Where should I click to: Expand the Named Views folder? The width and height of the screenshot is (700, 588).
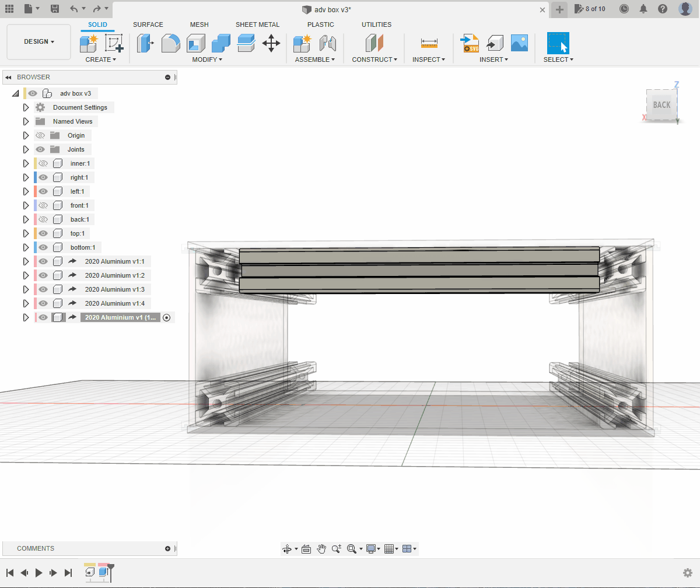26,121
